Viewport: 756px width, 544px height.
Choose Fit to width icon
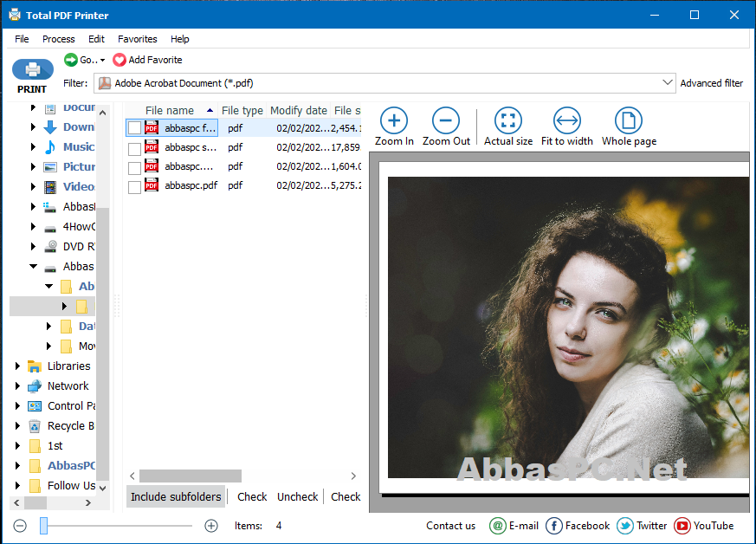coord(567,120)
